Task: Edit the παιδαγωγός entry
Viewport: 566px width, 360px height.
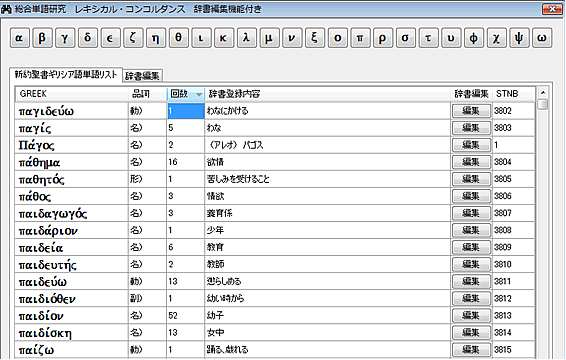Action: click(x=471, y=213)
